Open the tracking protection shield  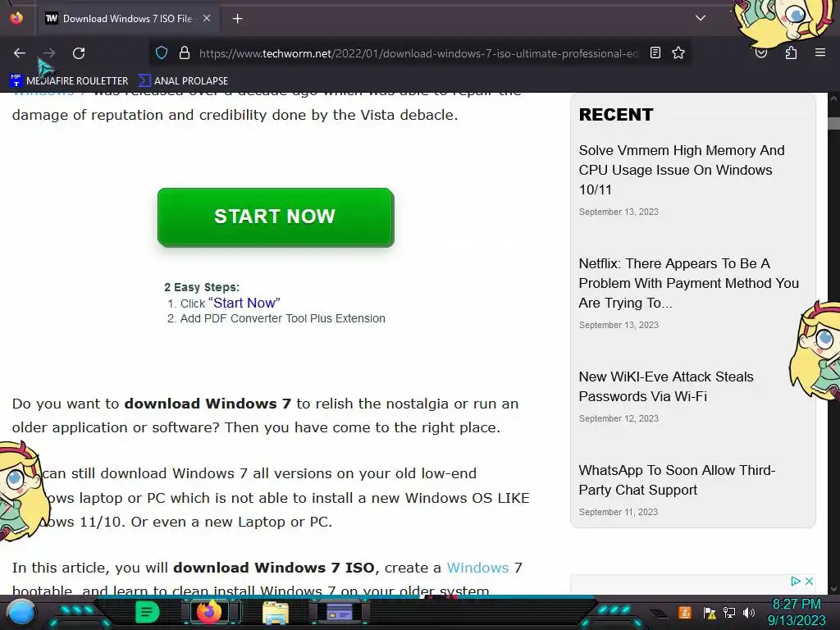(x=162, y=53)
